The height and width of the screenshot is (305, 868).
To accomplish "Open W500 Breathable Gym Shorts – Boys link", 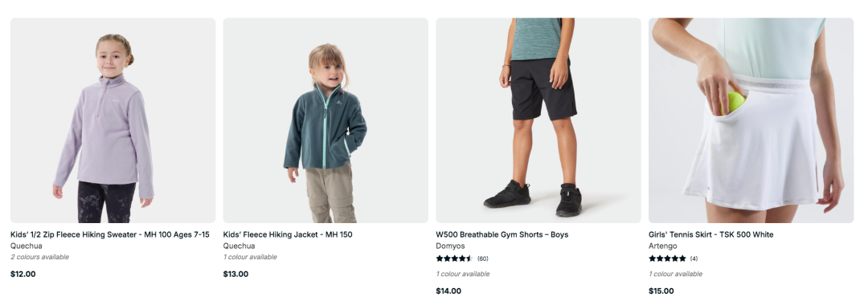I will pos(502,235).
